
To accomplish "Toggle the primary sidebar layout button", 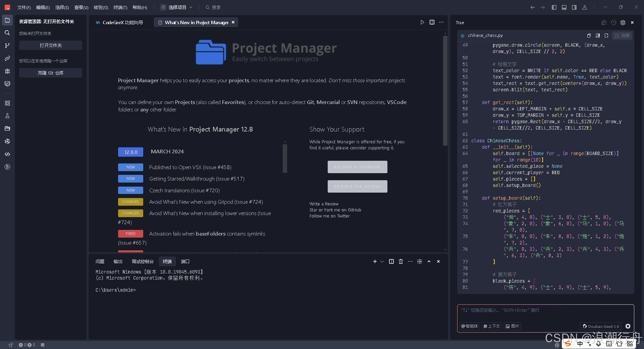I will coord(554,7).
